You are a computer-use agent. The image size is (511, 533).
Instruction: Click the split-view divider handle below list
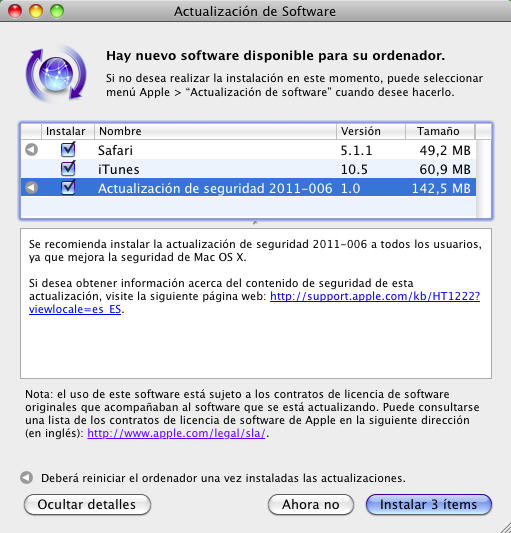point(255,223)
